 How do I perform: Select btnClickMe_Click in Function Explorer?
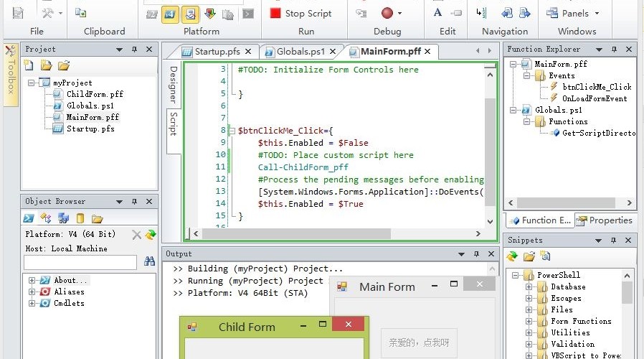[597, 87]
